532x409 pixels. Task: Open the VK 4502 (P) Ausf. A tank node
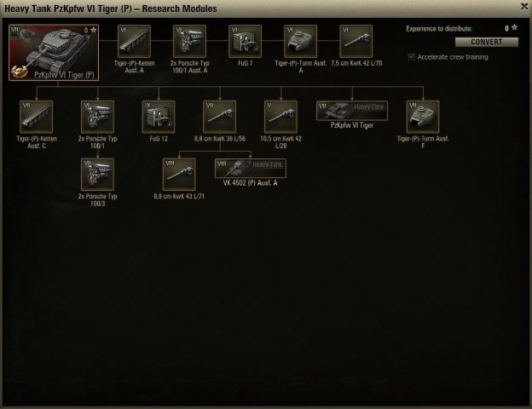(251, 168)
